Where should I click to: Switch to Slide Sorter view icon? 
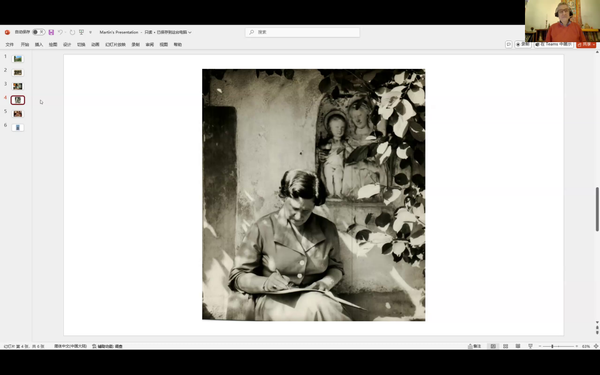pos(505,346)
